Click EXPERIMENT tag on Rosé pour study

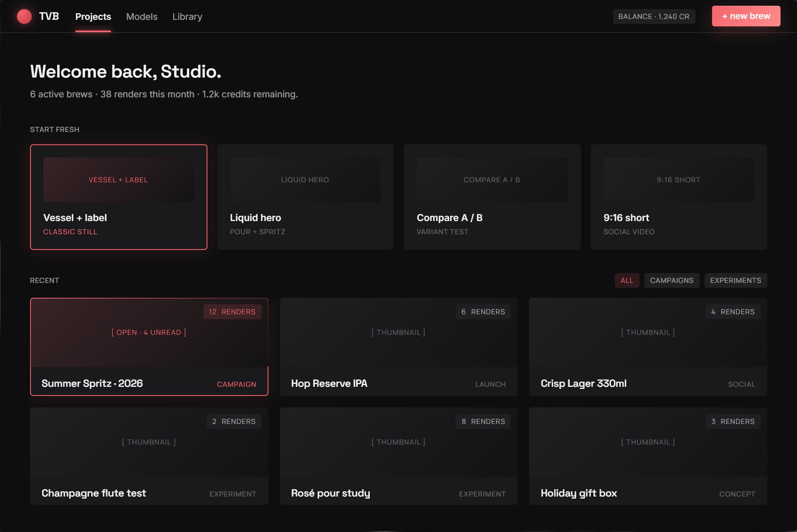point(482,494)
